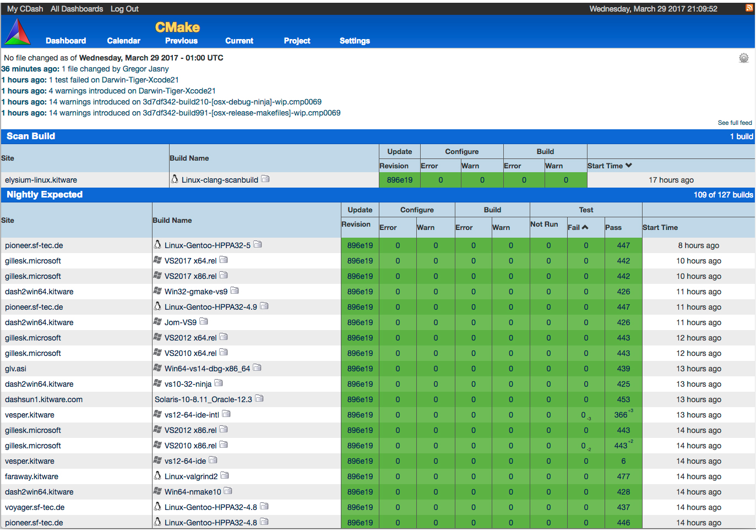This screenshot has height=532, width=756.
Task: Sort Nightly Expected by Start Time header
Action: click(x=660, y=227)
